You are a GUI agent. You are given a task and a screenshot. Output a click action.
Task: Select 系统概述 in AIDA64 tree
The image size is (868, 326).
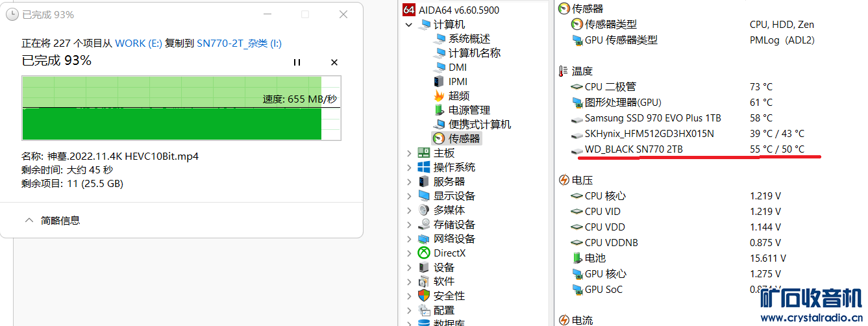tap(469, 39)
